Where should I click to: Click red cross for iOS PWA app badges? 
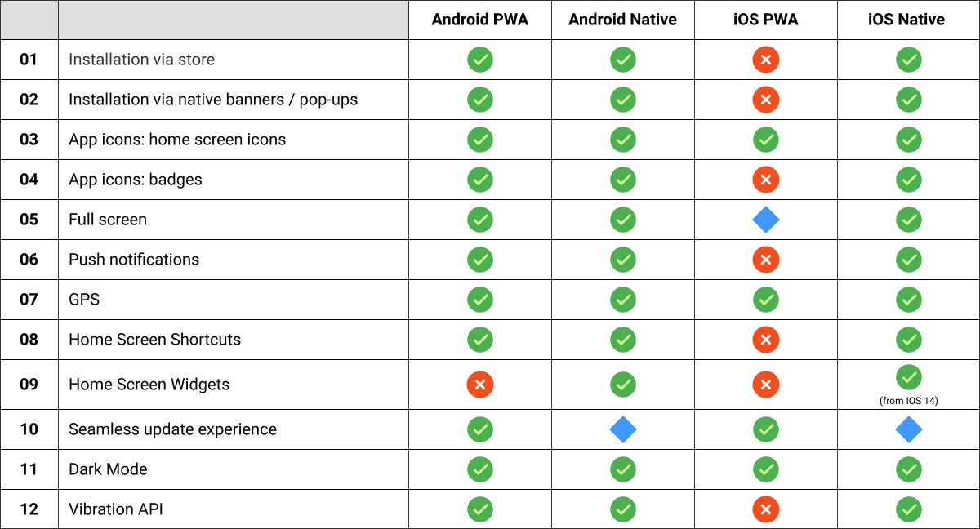(766, 180)
